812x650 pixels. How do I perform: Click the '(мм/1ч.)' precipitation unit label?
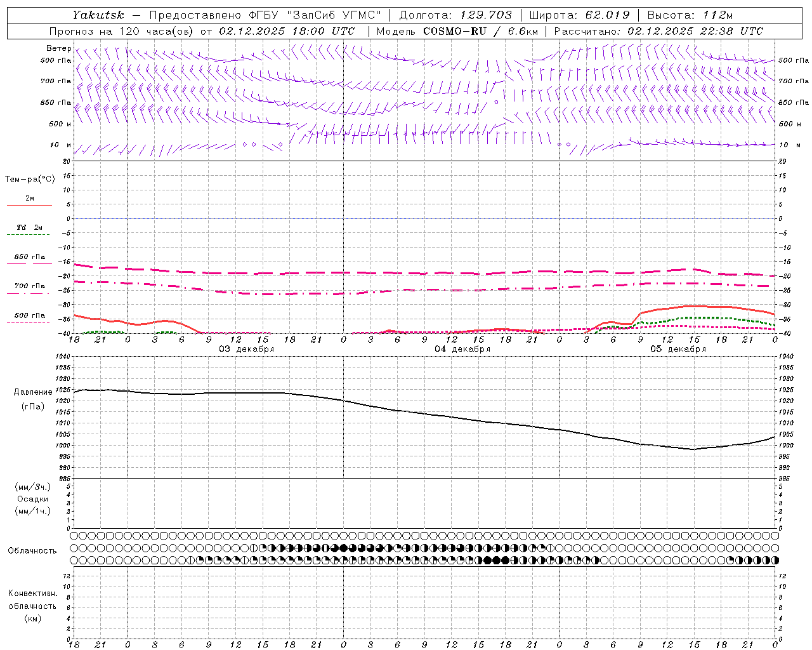coord(32,511)
